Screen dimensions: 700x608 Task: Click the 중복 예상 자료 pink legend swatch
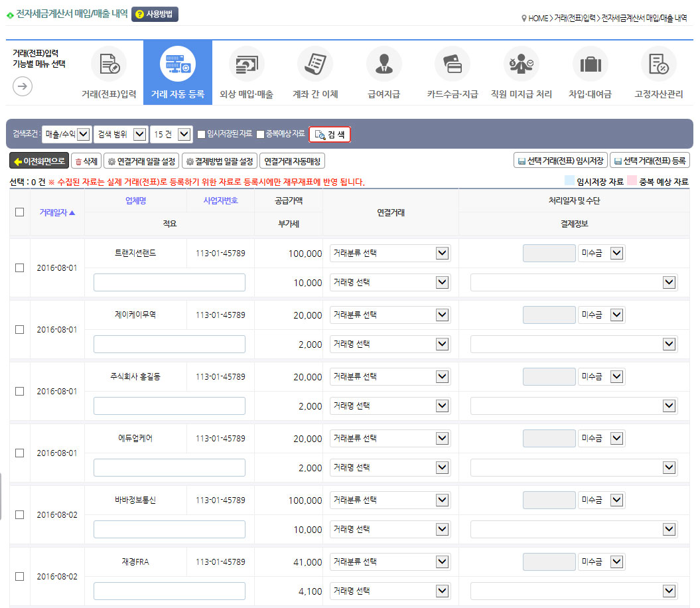coord(632,181)
